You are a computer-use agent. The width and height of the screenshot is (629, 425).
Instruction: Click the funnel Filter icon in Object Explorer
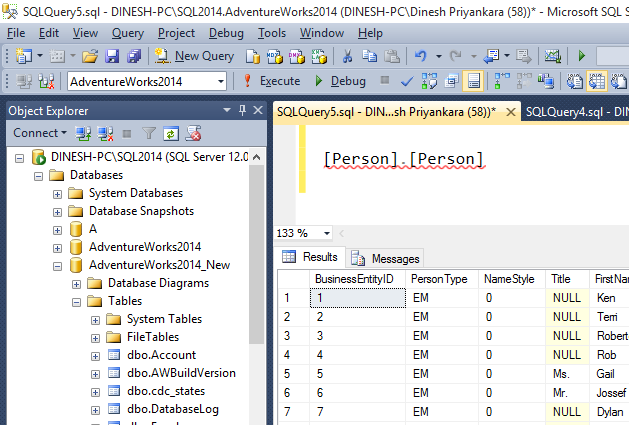coord(149,133)
